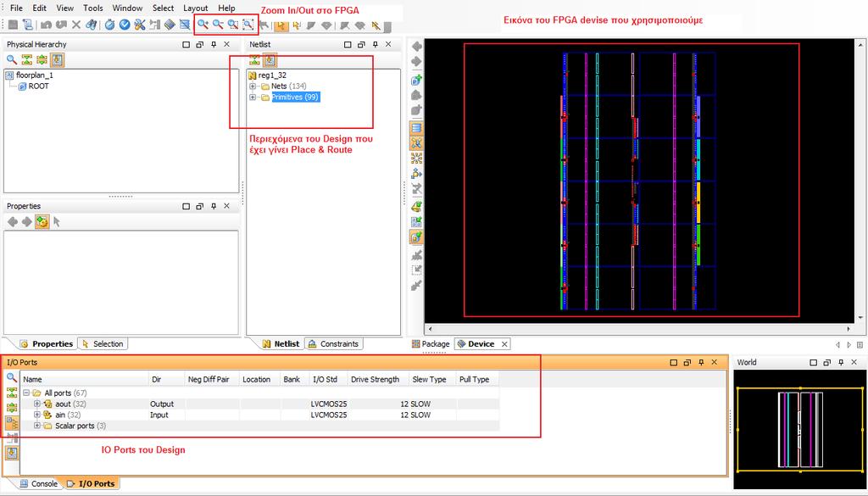Screen dimensions: 868x496
Task: Open the Select menu
Action: (164, 8)
